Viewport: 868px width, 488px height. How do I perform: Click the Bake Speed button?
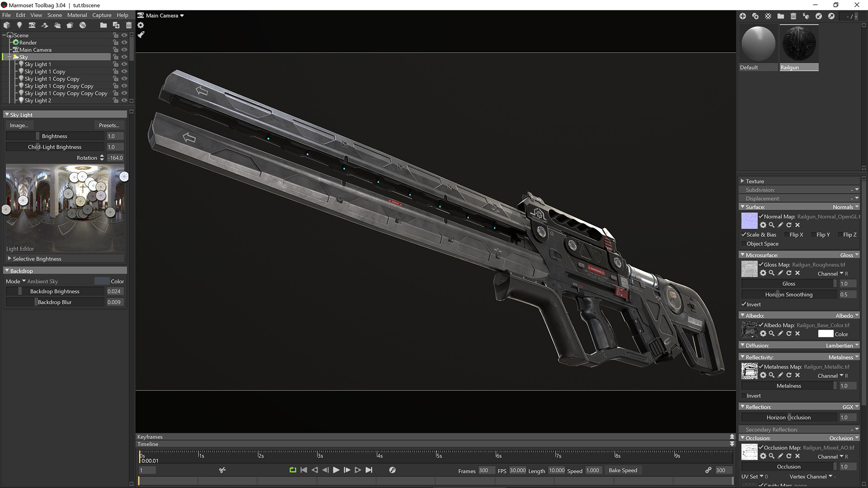pos(623,470)
